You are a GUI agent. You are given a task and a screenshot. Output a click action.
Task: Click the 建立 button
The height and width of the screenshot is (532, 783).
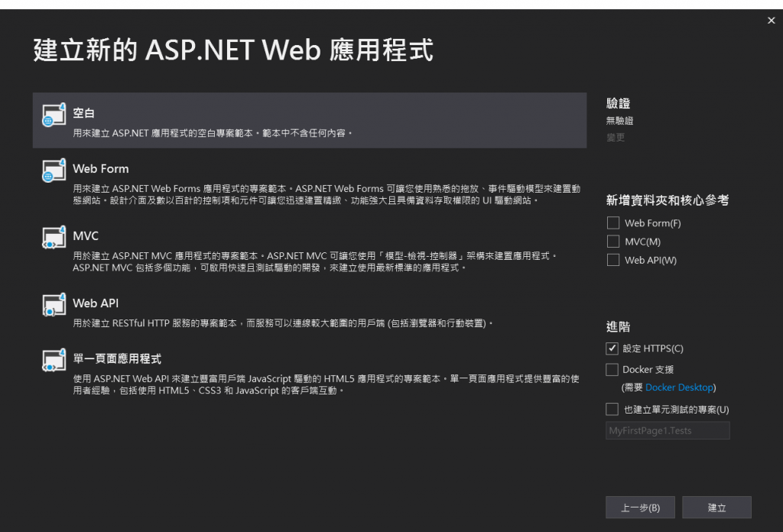point(716,508)
